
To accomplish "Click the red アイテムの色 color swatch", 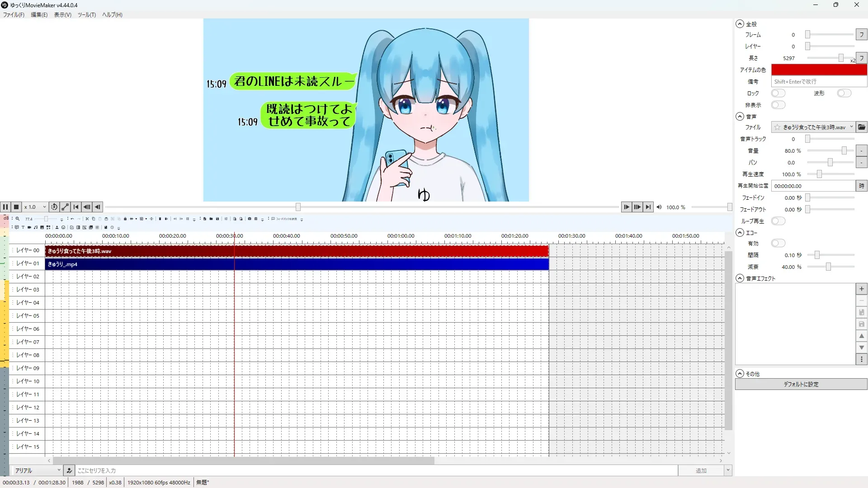I will (x=819, y=70).
